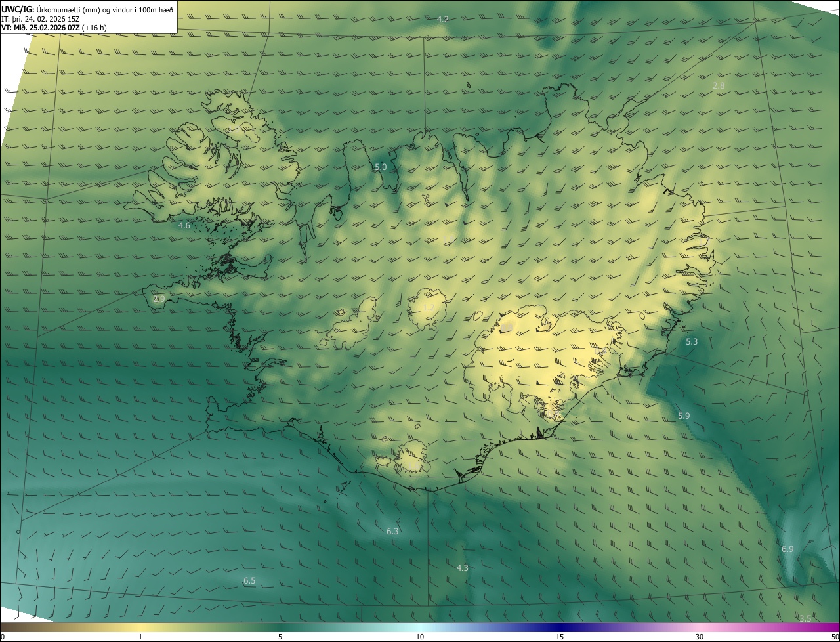Click the 50 tick on the color scale
This screenshot has height=642, width=840.
tap(835, 637)
